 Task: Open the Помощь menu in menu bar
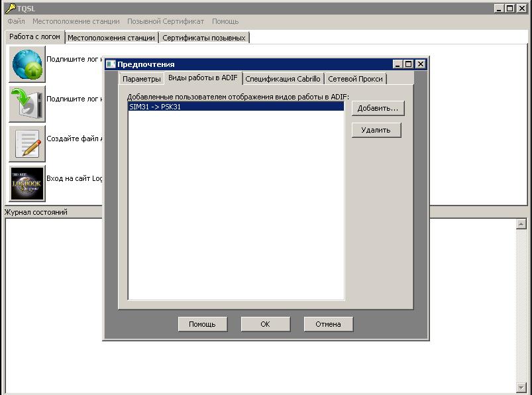225,22
